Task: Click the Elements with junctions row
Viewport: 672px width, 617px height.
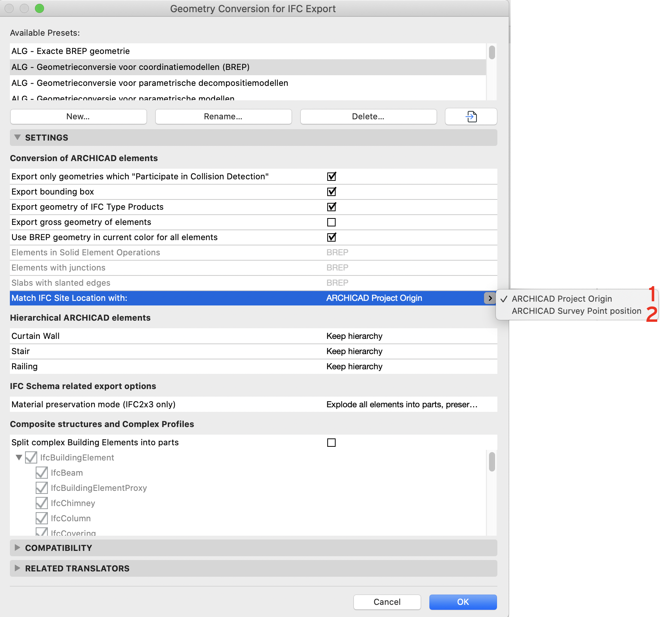Action: point(253,268)
